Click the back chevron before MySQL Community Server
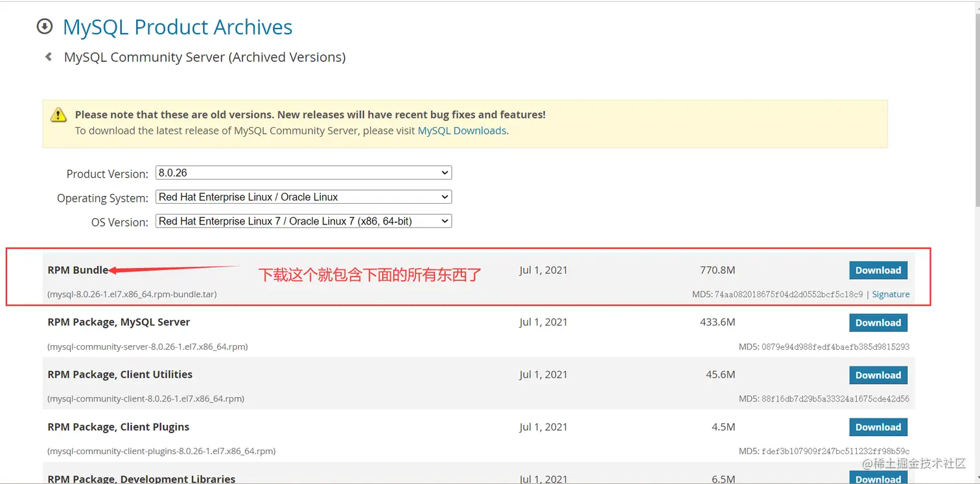 (49, 57)
